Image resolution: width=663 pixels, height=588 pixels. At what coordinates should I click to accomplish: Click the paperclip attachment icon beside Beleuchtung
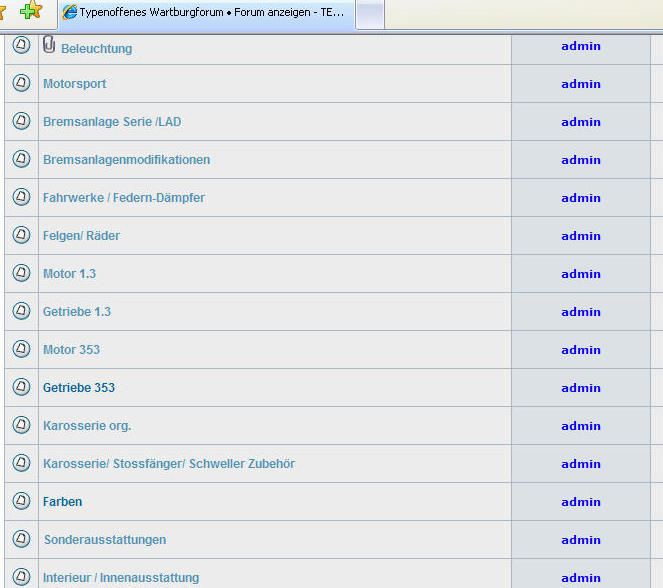[x=49, y=45]
